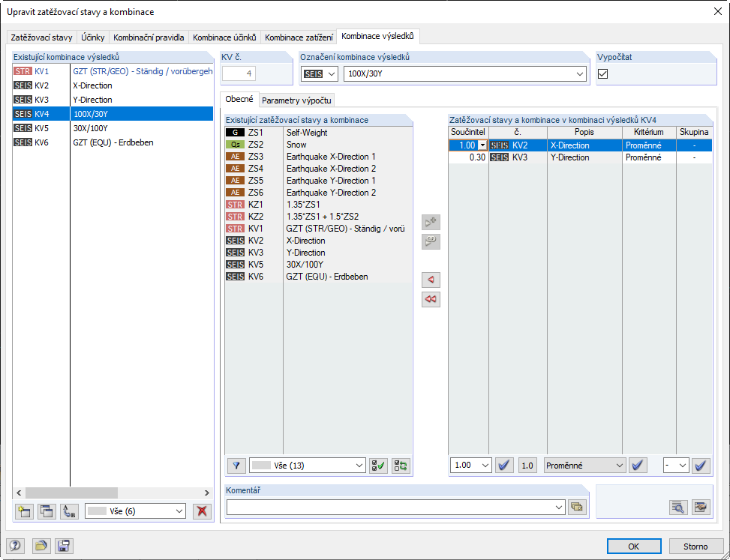Select the Obecné sub-tab

coord(239,99)
